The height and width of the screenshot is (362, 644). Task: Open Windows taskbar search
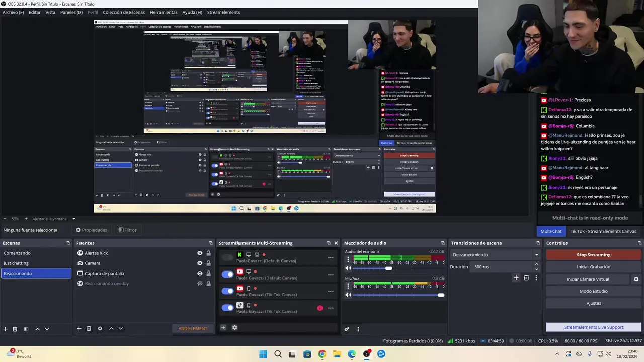[278, 354]
